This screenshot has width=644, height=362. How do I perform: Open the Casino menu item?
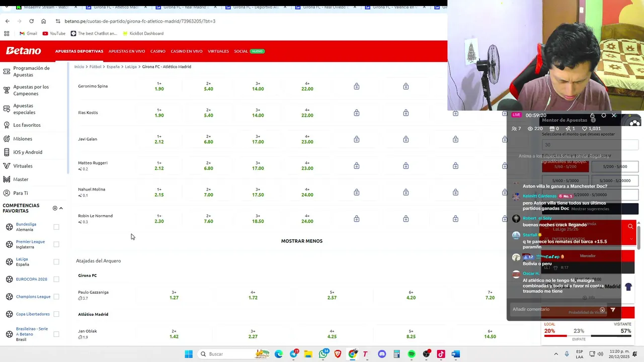158,51
